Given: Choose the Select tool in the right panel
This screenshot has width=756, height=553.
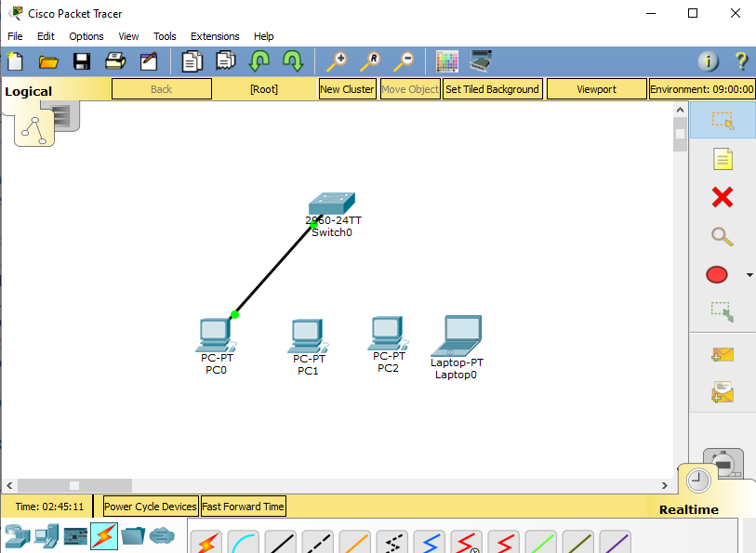Looking at the screenshot, I should point(723,120).
